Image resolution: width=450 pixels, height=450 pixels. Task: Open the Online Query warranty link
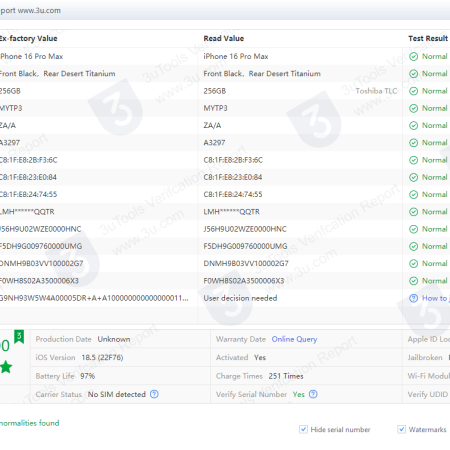click(x=294, y=339)
